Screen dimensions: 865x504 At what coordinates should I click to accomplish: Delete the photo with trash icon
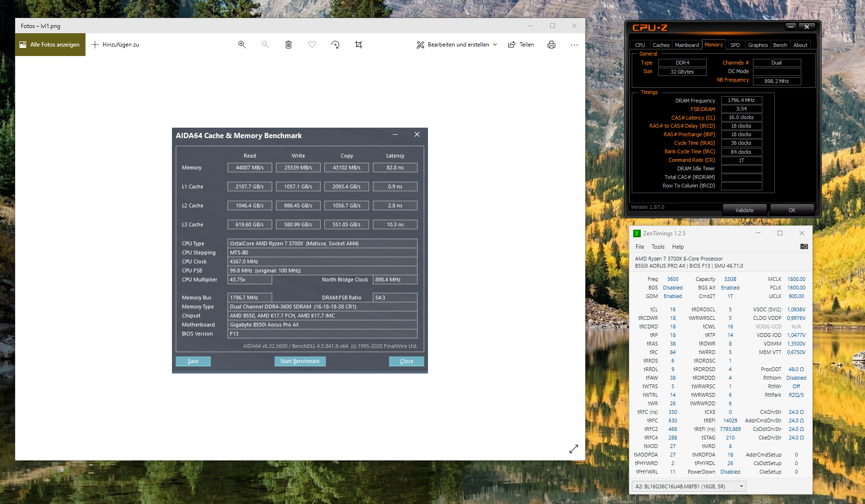[x=288, y=45]
